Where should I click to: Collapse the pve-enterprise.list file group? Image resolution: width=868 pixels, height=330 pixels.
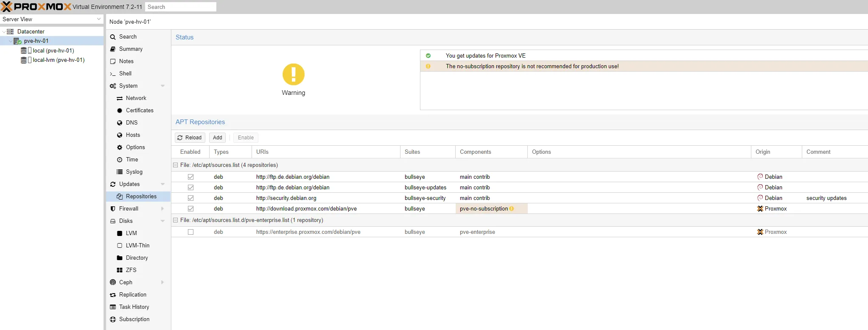(x=175, y=220)
